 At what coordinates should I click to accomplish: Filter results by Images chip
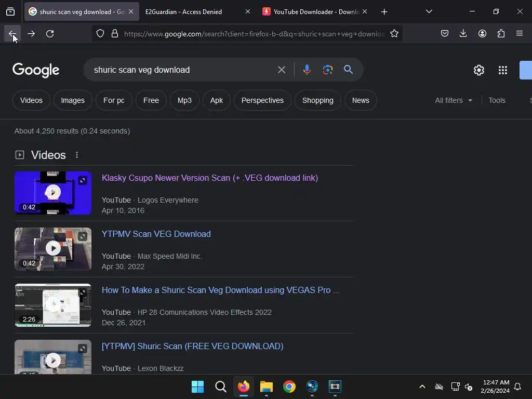tap(73, 100)
